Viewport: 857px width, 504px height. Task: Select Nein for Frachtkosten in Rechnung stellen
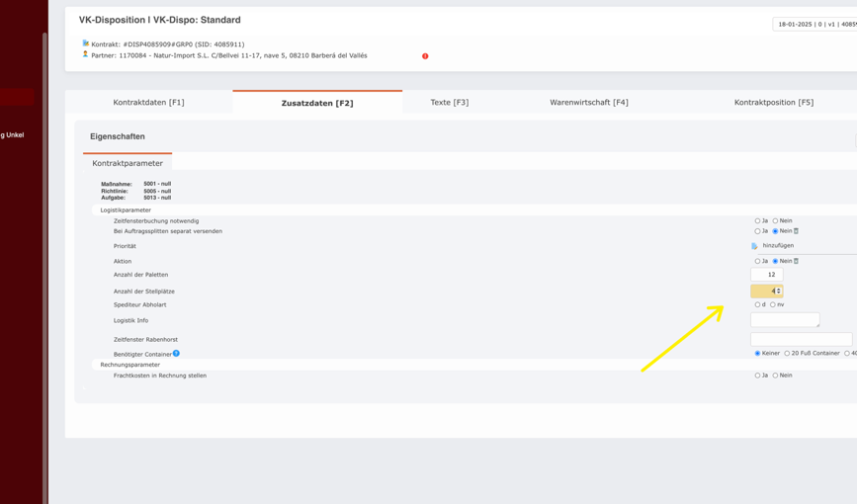(775, 376)
